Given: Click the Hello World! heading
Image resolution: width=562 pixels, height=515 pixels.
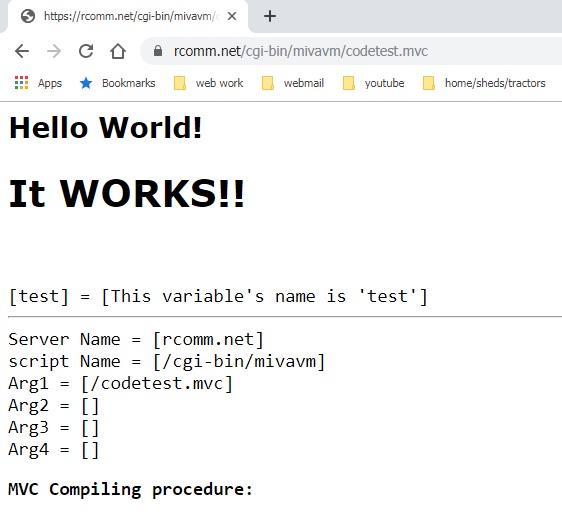Looking at the screenshot, I should [x=106, y=128].
